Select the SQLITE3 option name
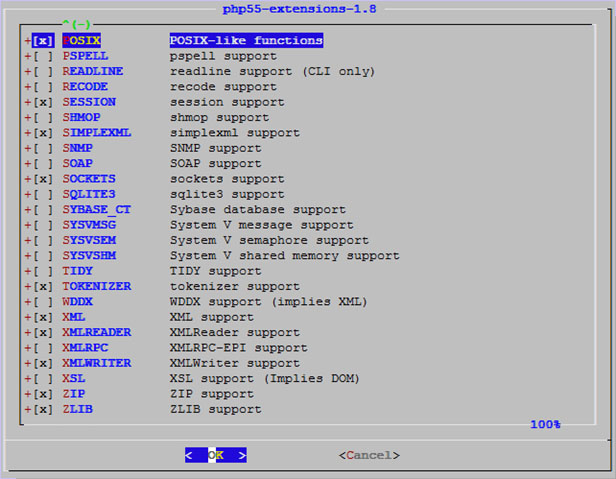Screen dimensions: 616x479 pos(89,194)
